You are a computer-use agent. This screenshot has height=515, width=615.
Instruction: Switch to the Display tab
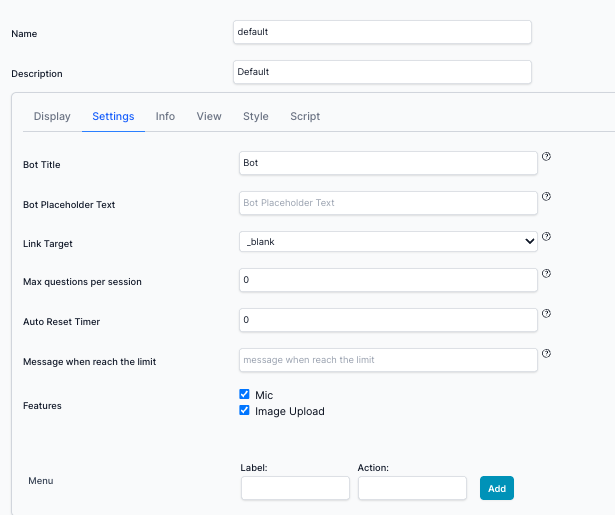point(52,116)
